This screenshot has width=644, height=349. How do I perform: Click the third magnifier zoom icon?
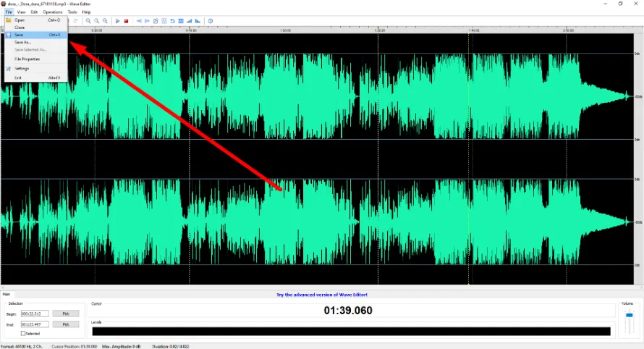click(105, 21)
